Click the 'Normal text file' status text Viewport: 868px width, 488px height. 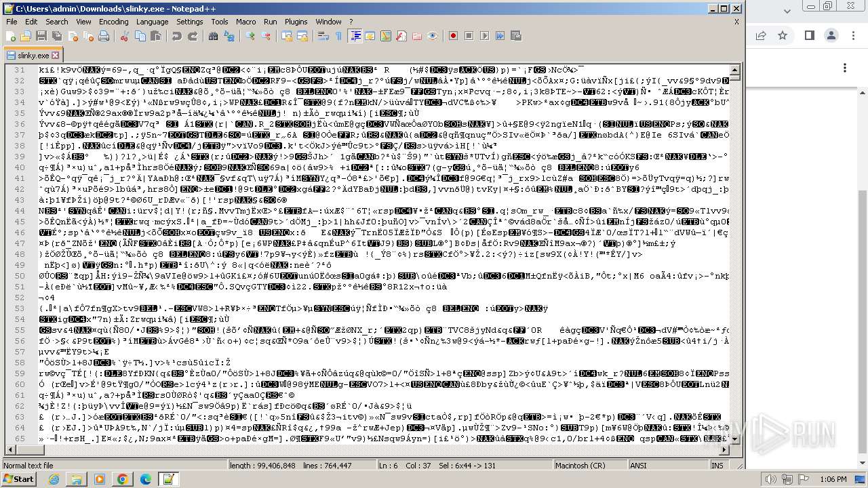pos(28,466)
